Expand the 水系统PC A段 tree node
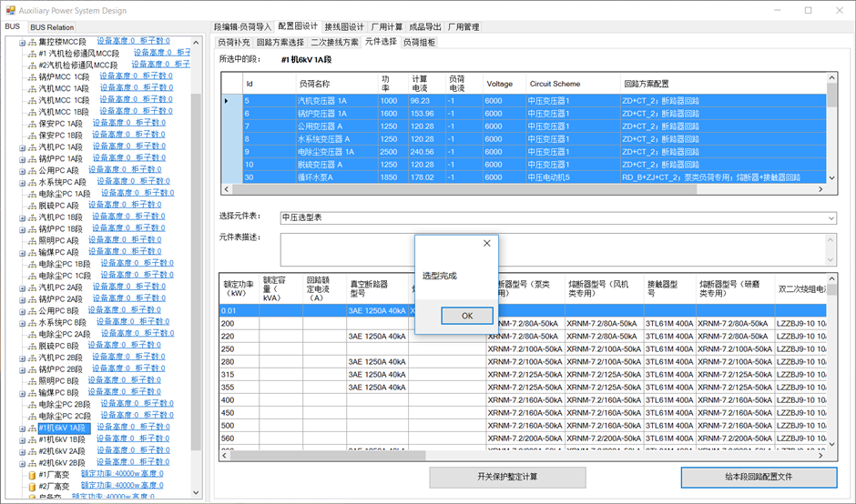The width and height of the screenshot is (856, 504). (22, 182)
